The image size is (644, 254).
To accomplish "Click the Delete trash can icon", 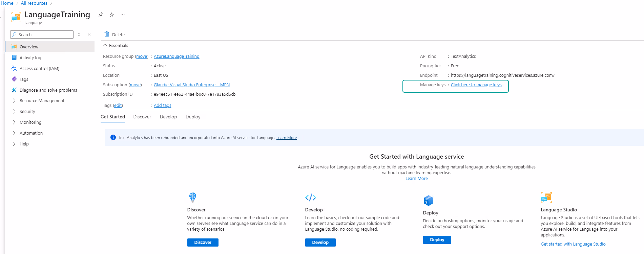I will click(x=107, y=34).
